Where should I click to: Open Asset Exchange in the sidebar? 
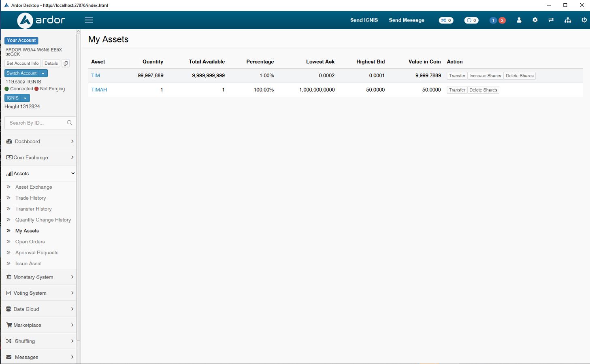click(34, 187)
